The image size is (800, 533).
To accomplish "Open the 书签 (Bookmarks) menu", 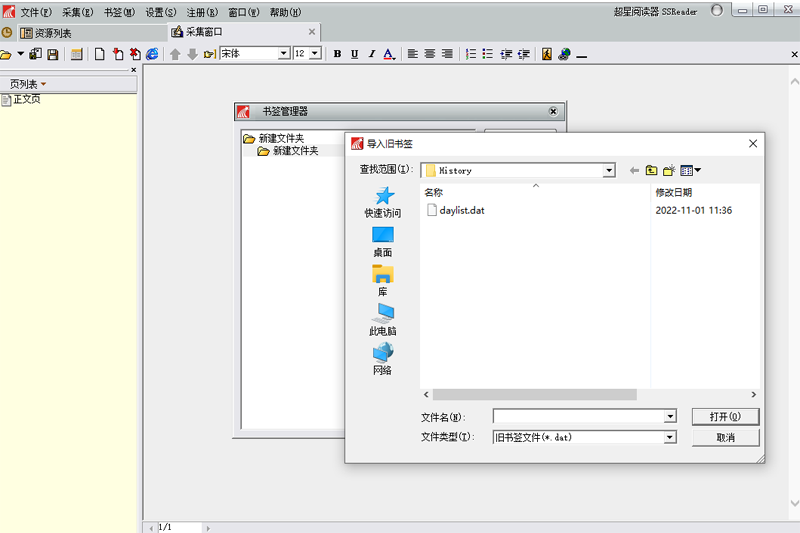I will point(118,13).
